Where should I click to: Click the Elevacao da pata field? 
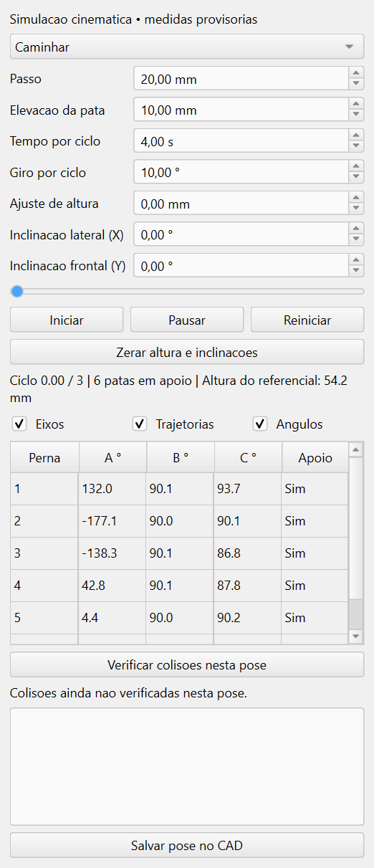point(241,110)
